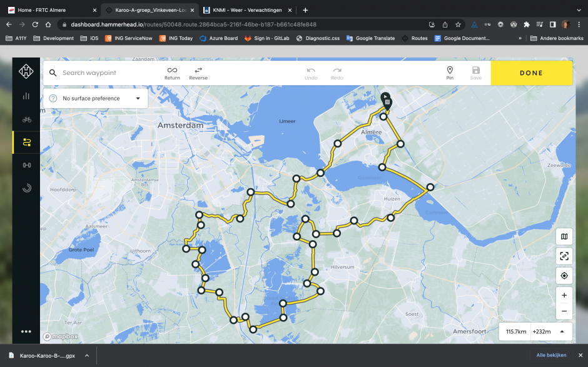Image resolution: width=588 pixels, height=367 pixels.
Task: Select the Pin tool
Action: pos(450,73)
